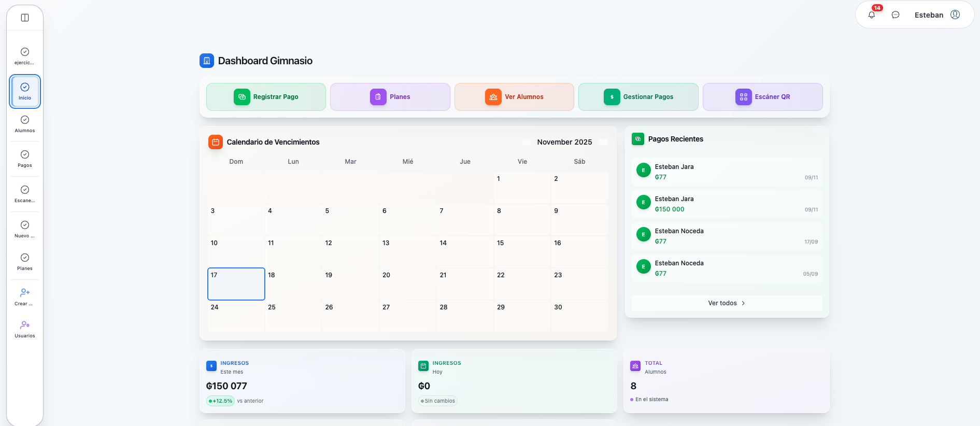Click the Registrar Pago button
Viewport: 980px width, 426px height.
tap(266, 97)
